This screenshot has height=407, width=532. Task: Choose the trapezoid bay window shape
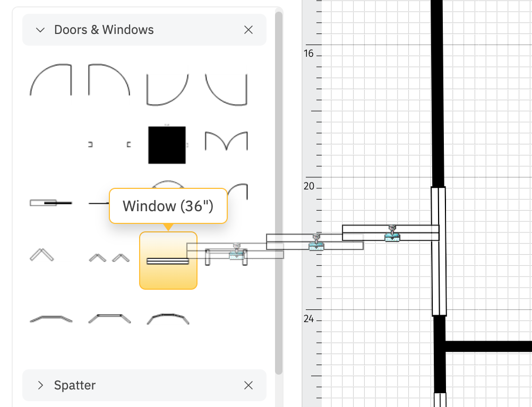click(x=110, y=318)
